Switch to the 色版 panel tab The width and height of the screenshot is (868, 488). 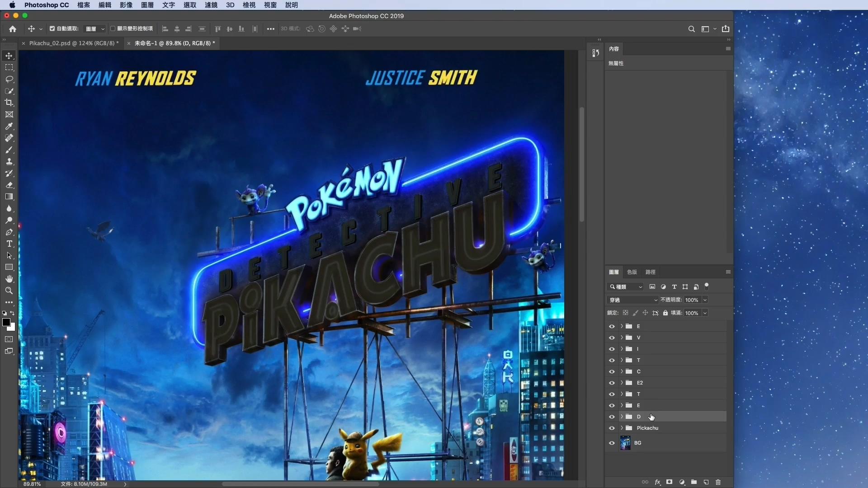(x=632, y=272)
